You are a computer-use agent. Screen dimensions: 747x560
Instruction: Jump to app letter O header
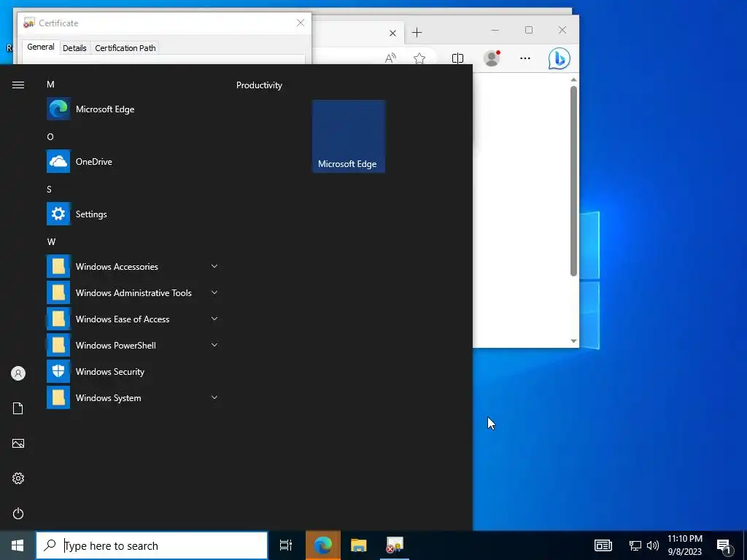point(50,136)
